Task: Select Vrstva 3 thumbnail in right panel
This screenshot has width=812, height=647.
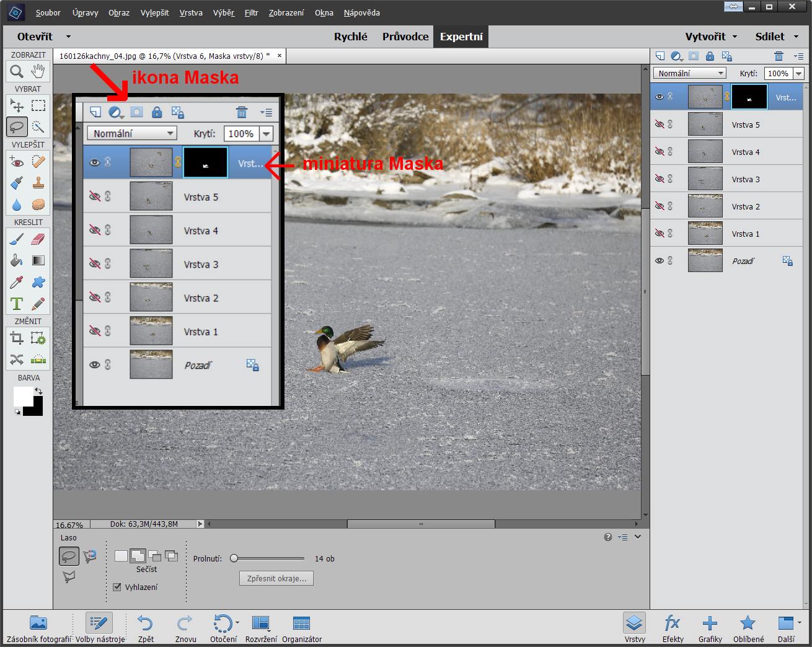Action: 705,179
